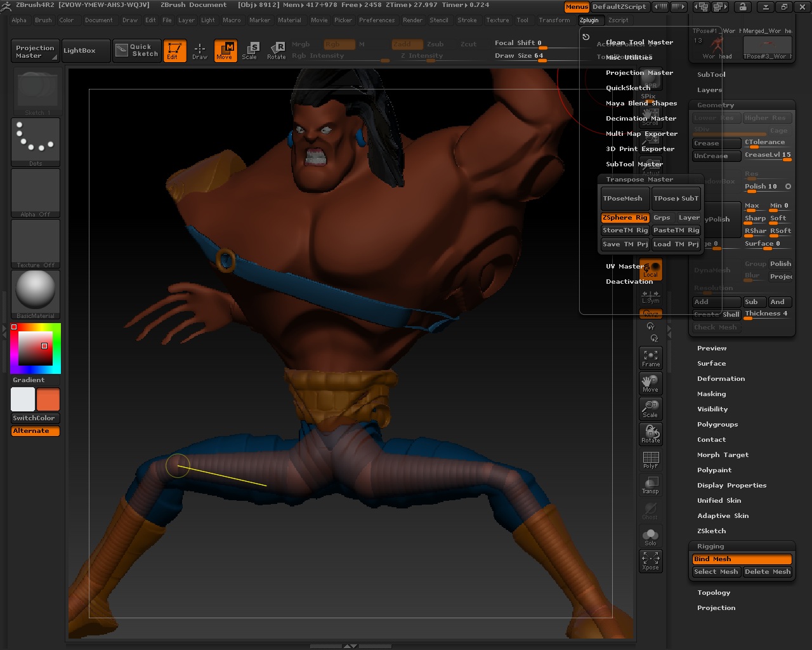Expand UV Master plugin submenu
812x650 pixels.
tap(624, 267)
